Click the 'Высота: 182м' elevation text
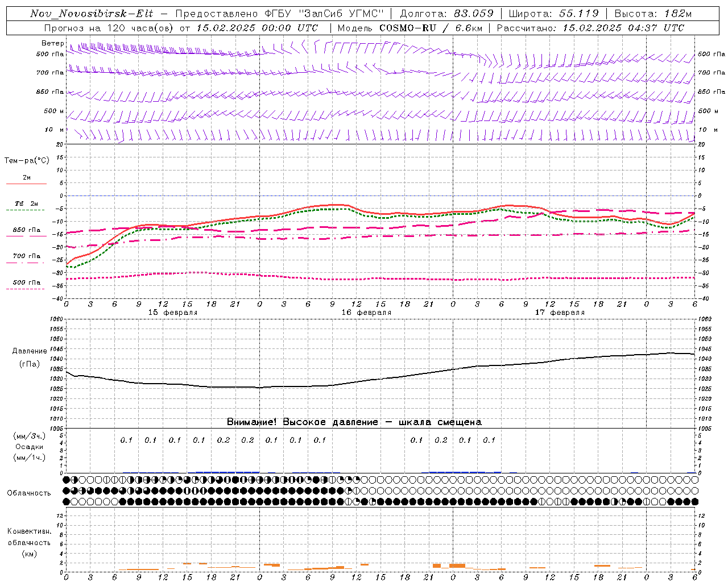The image size is (728, 582). (653, 14)
